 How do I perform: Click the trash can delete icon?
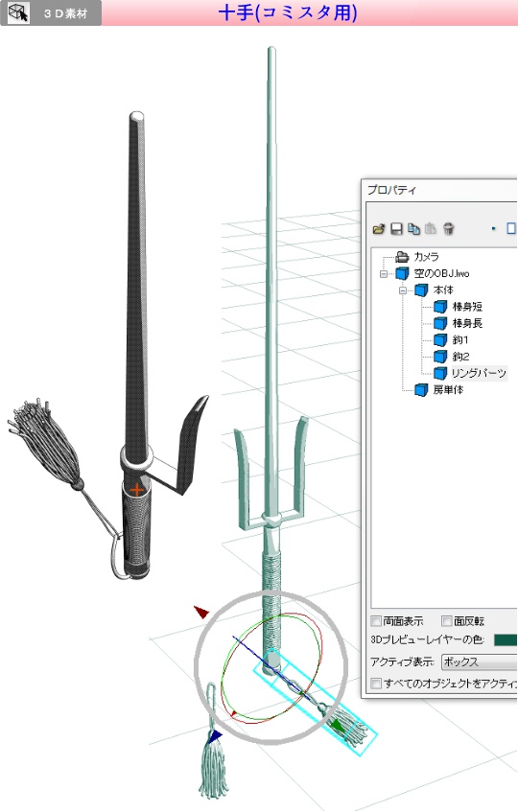(x=449, y=228)
